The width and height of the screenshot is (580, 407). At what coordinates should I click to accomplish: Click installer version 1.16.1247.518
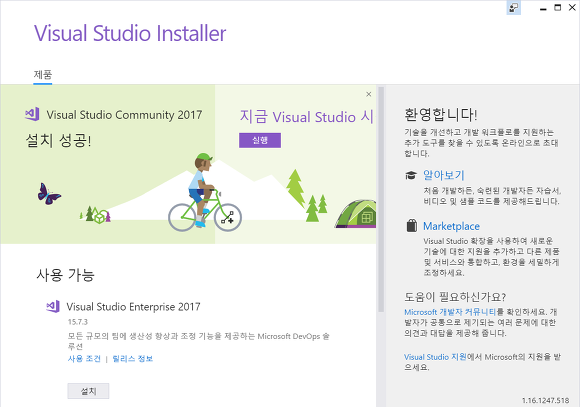pyautogui.click(x=545, y=400)
